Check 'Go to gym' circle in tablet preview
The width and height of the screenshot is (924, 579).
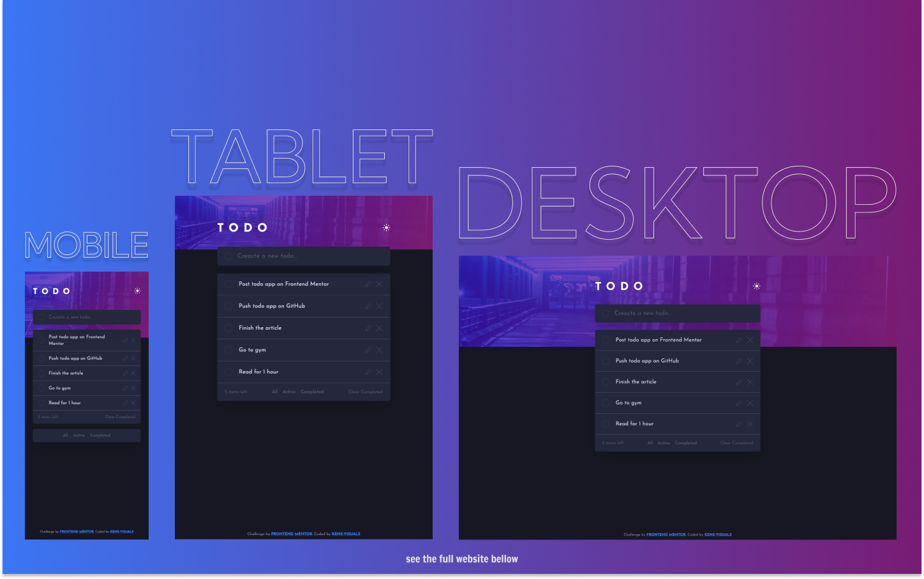point(228,350)
